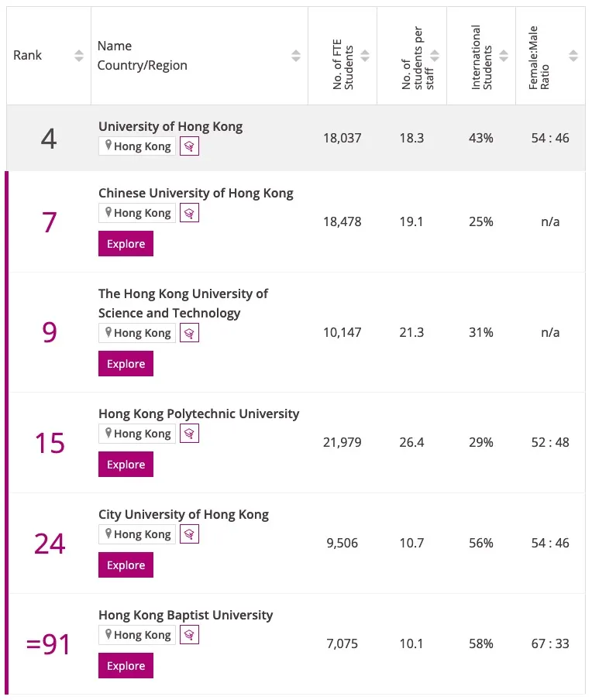Sort by Name Country/Region column arrows
Image resolution: width=592 pixels, height=700 pixels.
click(295, 56)
